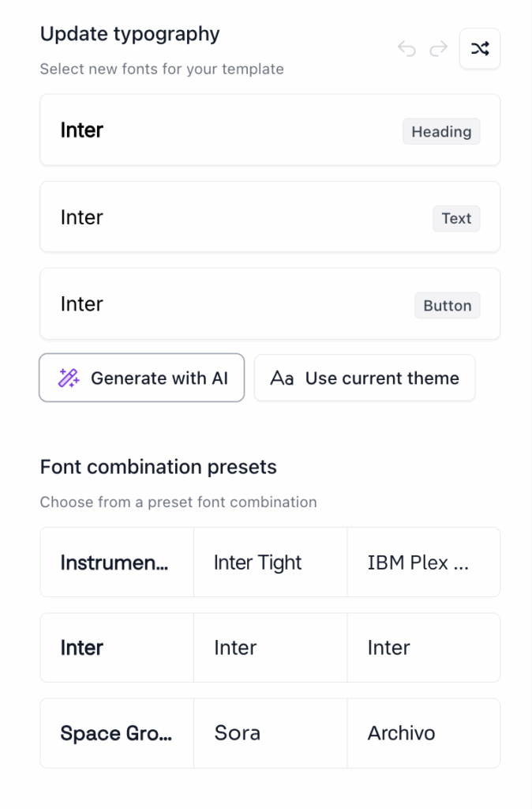This screenshot has height=809, width=532.
Task: Select the Instrument font preset
Action: [116, 562]
